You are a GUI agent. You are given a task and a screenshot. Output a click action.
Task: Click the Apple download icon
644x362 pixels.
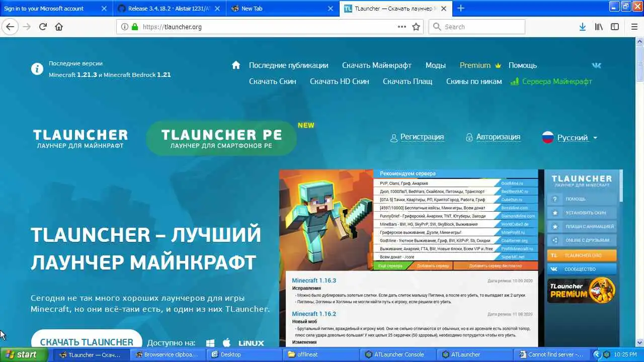point(226,342)
